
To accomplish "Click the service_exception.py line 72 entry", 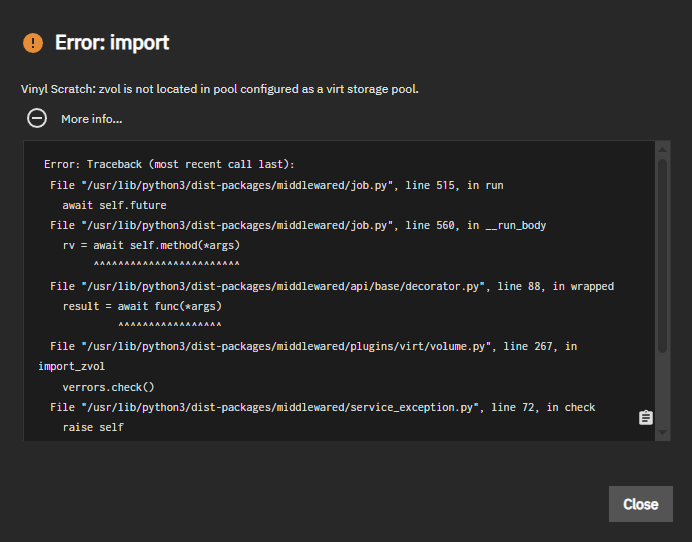I will pyautogui.click(x=323, y=407).
